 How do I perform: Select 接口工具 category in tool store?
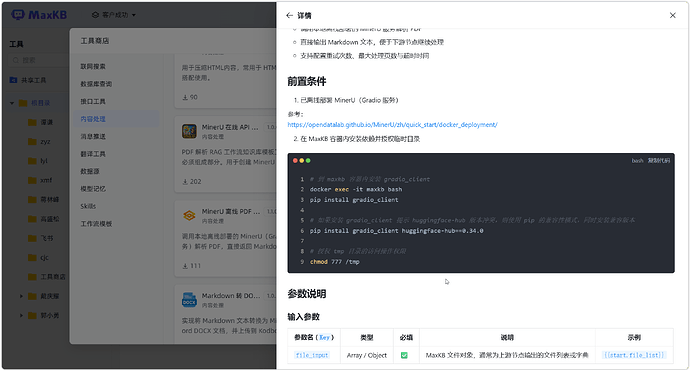[x=93, y=101]
